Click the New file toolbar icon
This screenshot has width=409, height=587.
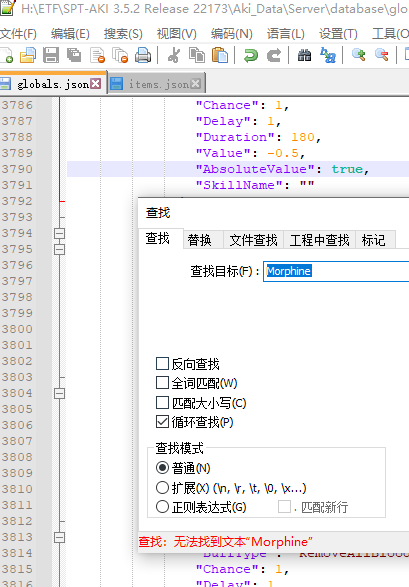pos(7,55)
